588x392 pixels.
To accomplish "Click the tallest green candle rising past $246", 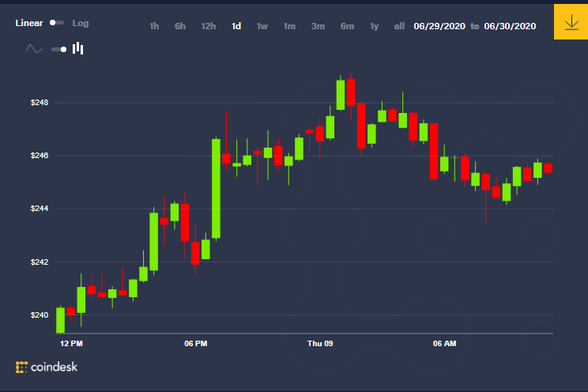I will click(x=216, y=188).
